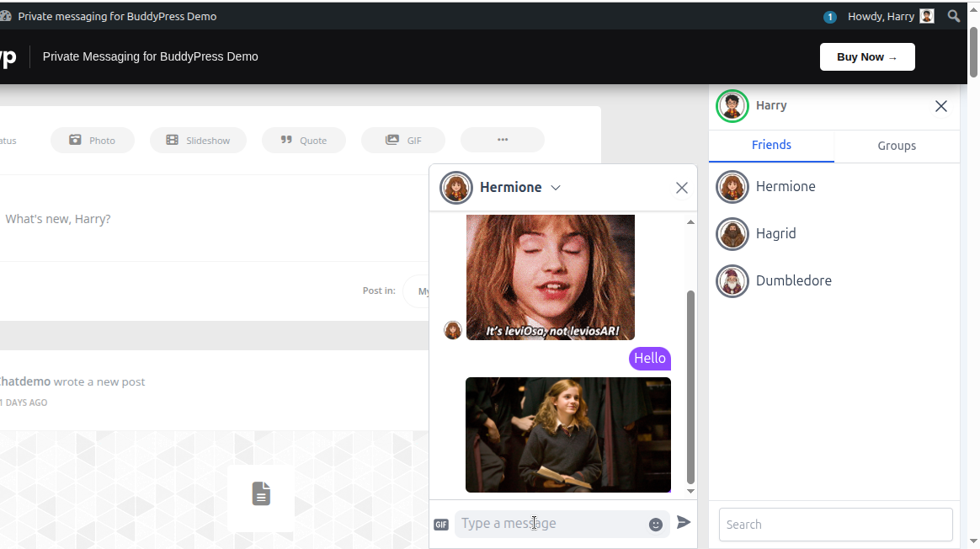980x549 pixels.
Task: Open the GIF picker in chat
Action: click(x=441, y=525)
